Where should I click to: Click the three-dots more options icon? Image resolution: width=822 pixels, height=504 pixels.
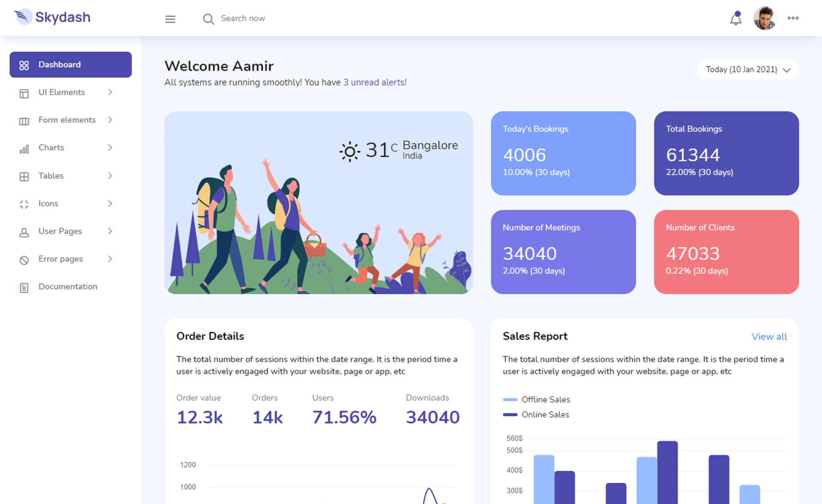click(x=792, y=18)
